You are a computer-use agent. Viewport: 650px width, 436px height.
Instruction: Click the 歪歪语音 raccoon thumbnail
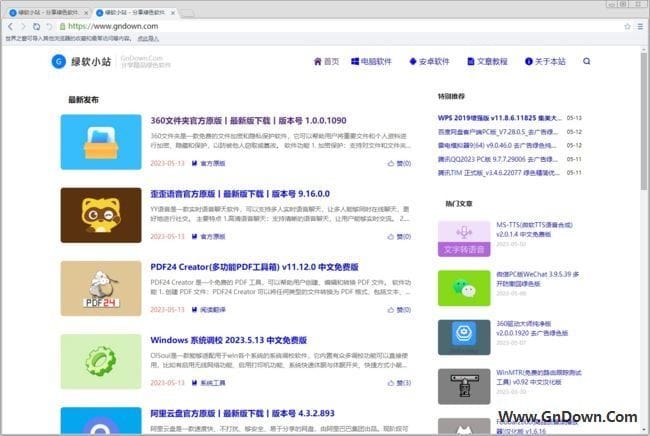point(101,215)
